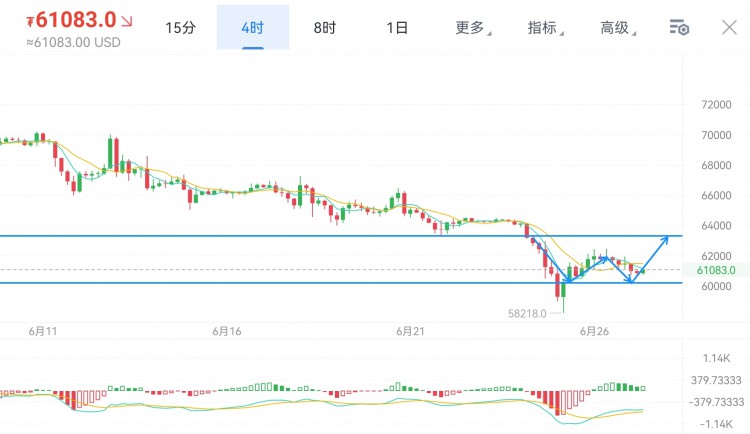Click the 58218.0 low price marker
This screenshot has height=434, width=750.
[527, 313]
